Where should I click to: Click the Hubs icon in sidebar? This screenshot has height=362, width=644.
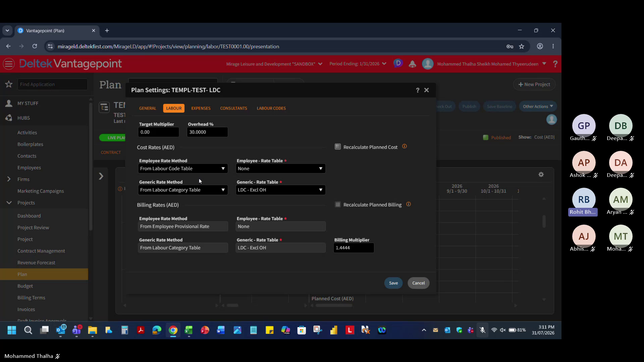pos(9,118)
